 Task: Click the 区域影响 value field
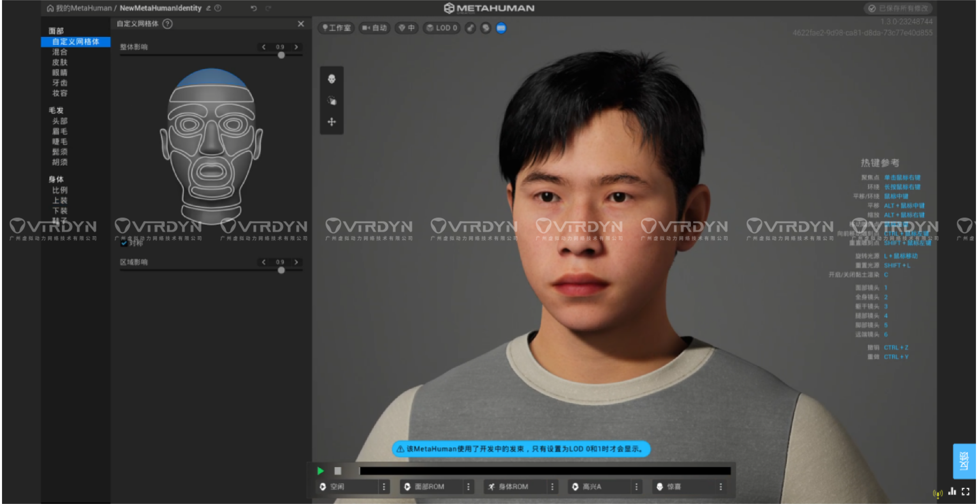click(x=280, y=262)
